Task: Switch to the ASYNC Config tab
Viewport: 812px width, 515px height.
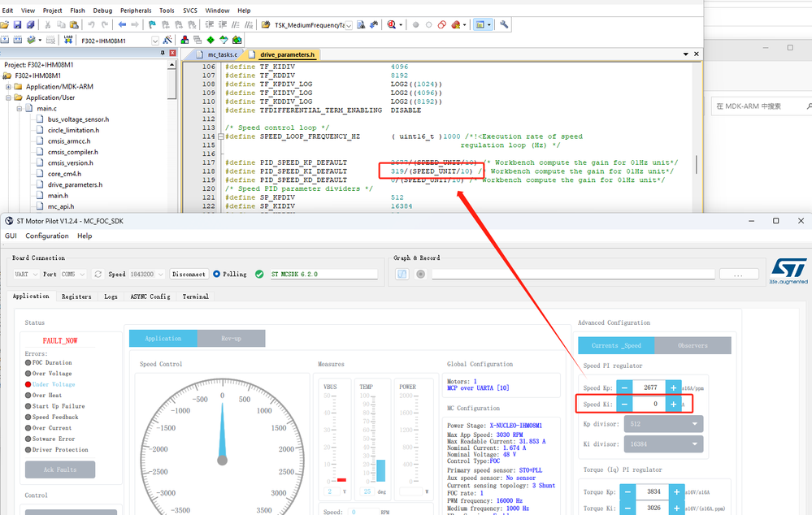Action: pyautogui.click(x=150, y=296)
